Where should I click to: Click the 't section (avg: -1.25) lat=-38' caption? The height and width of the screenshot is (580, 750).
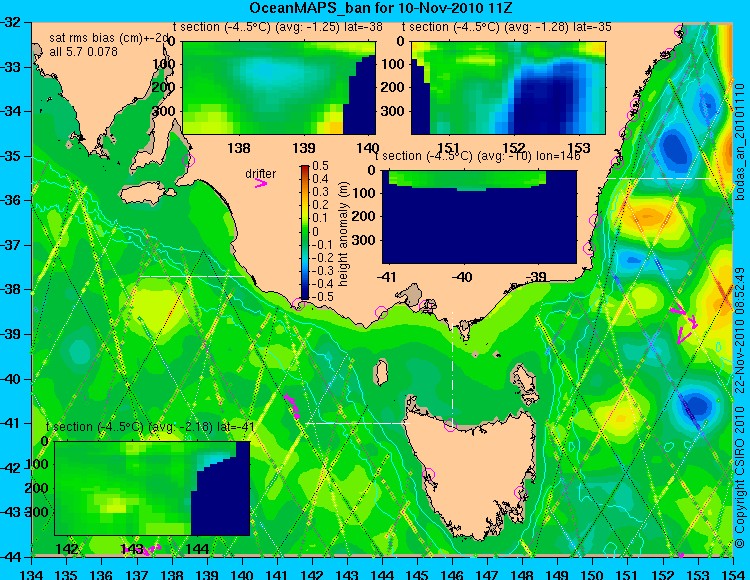278,27
